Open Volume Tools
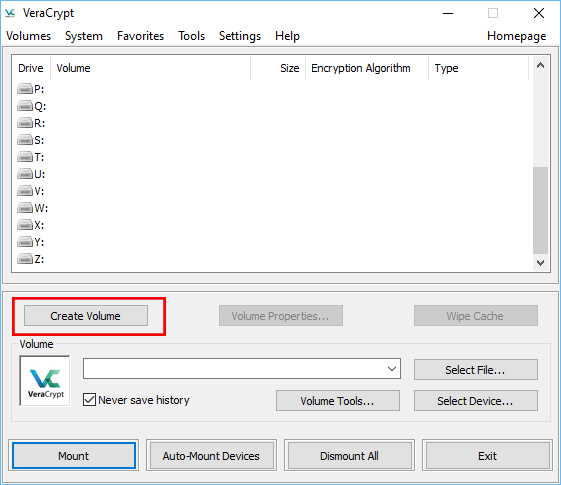 pos(338,401)
